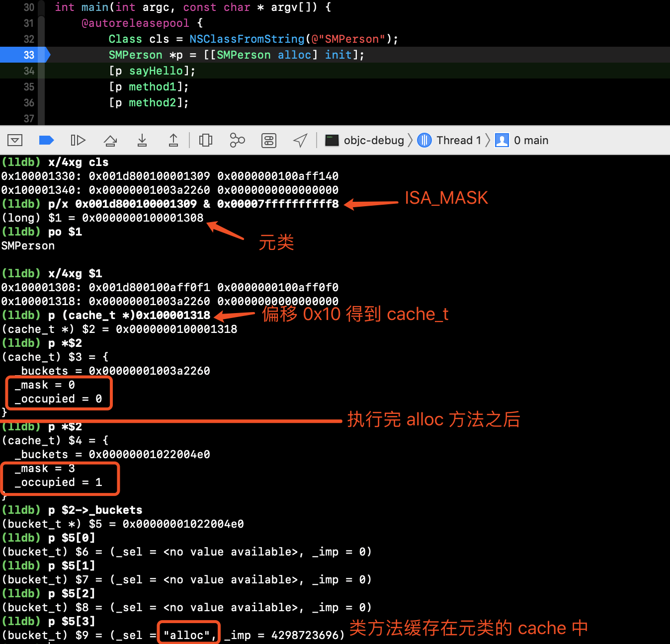The height and width of the screenshot is (644, 670).
Task: Click '(bucket_t *) $5' output line
Action: tap(123, 524)
